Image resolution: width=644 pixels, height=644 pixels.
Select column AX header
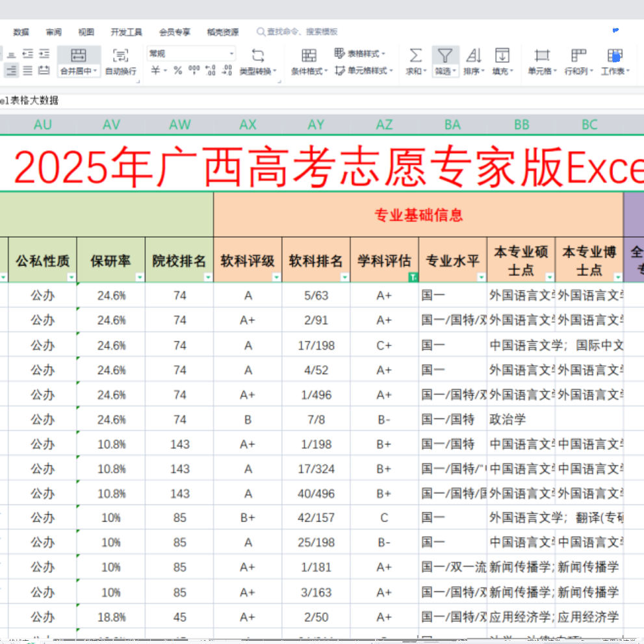248,125
